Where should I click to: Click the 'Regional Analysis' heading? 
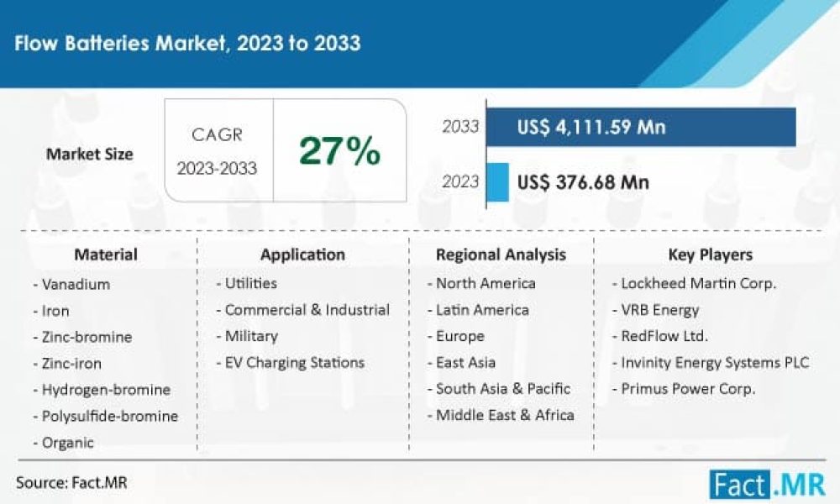[x=501, y=255]
